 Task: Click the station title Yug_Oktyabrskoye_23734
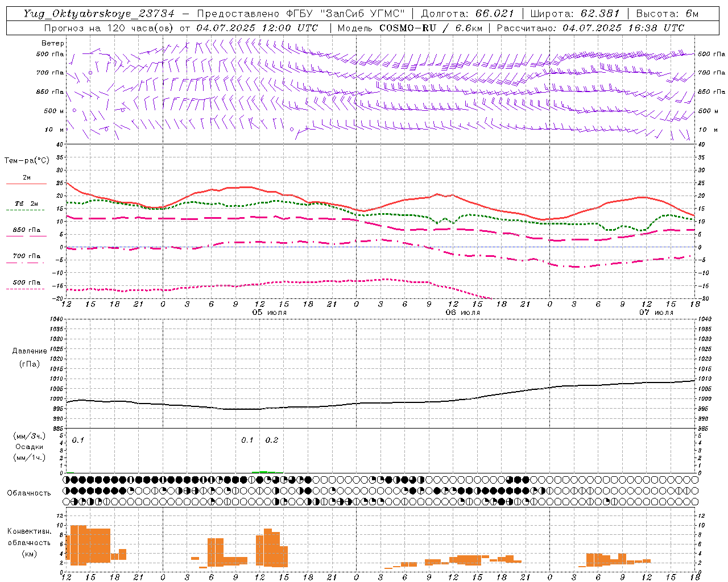click(x=98, y=14)
